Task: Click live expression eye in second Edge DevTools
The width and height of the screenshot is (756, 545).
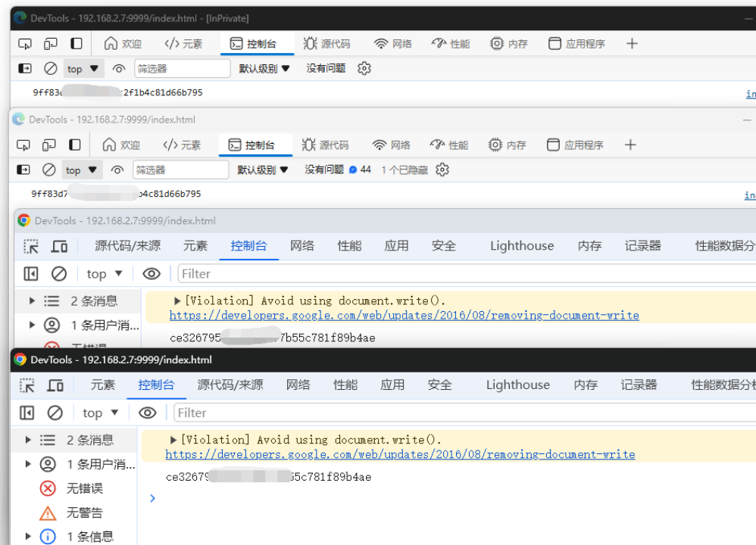Action: click(x=117, y=170)
